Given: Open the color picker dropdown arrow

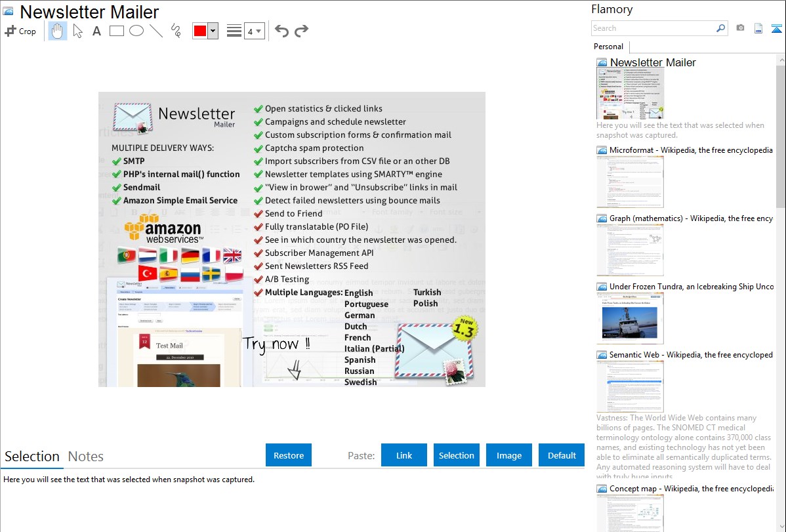Looking at the screenshot, I should click(213, 31).
